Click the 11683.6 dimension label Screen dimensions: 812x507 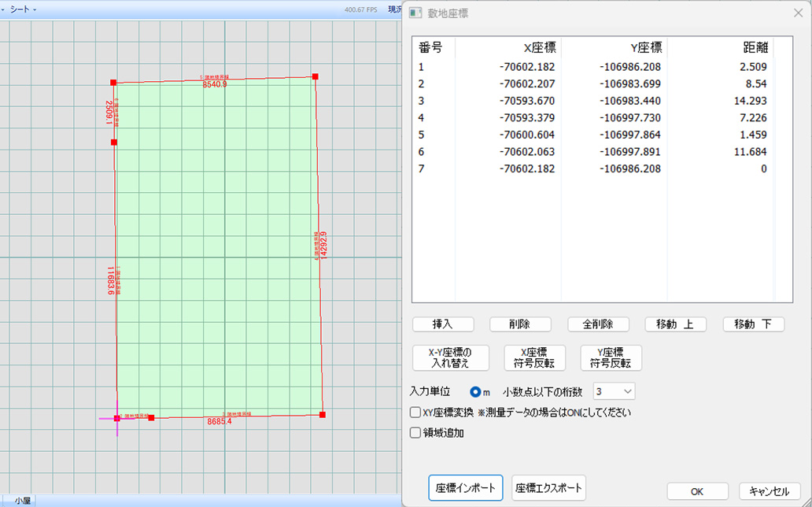pyautogui.click(x=110, y=281)
